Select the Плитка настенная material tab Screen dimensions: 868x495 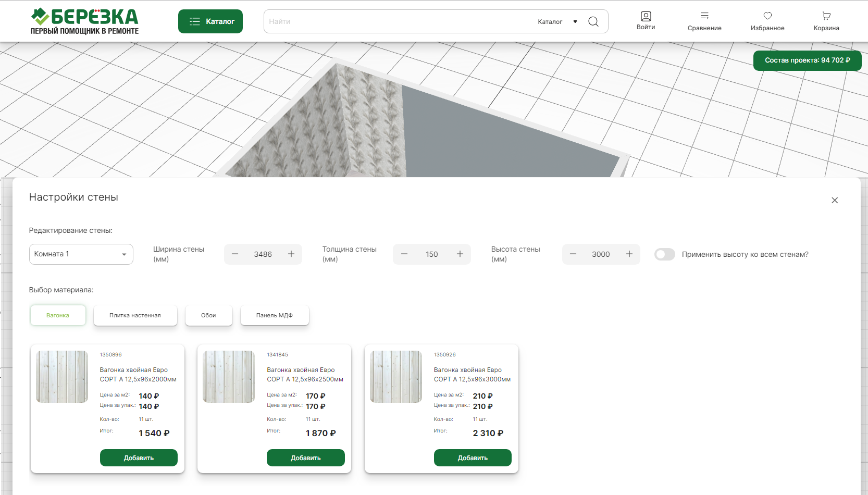click(135, 315)
